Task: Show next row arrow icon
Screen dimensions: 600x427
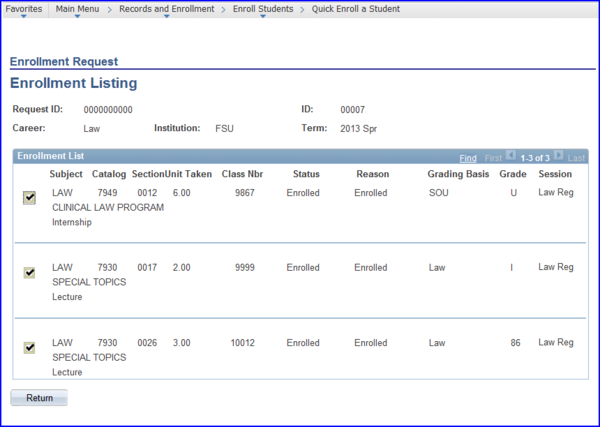Action: [559, 155]
